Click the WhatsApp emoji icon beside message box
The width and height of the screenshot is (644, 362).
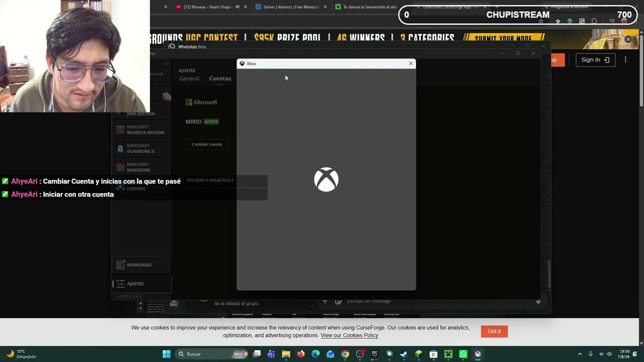point(338,301)
